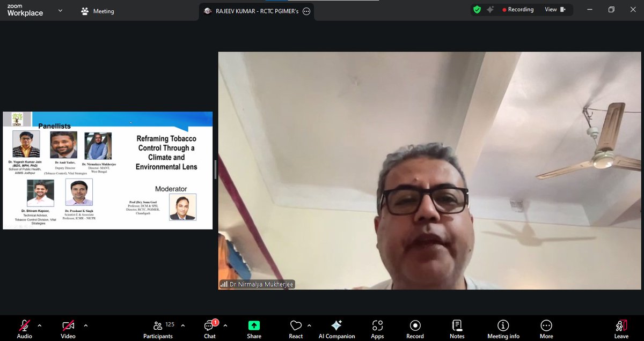Click the red Recording indicator
644x341 pixels.
(x=518, y=10)
